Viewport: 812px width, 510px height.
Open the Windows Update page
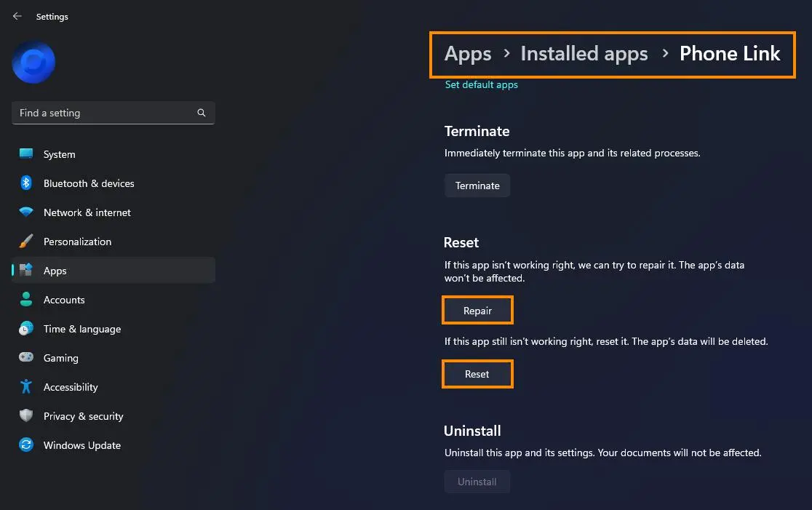click(114, 445)
